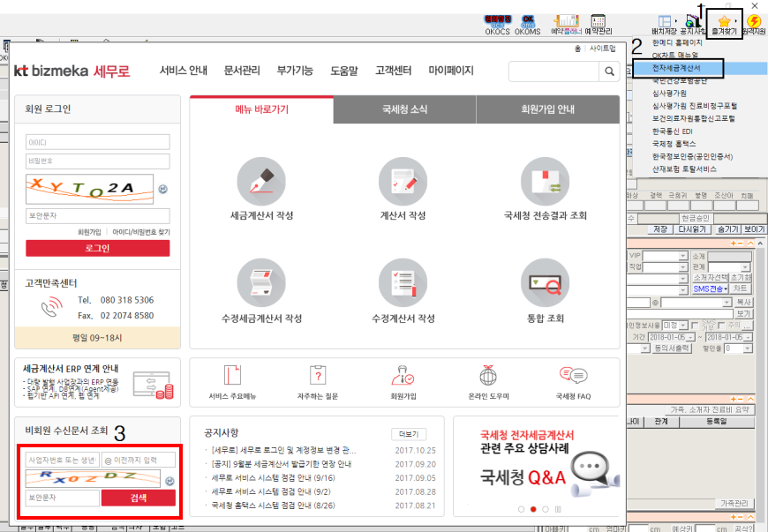Open the 세금계산서 작성 icon
Image resolution: width=768 pixels, height=532 pixels.
coord(261,182)
